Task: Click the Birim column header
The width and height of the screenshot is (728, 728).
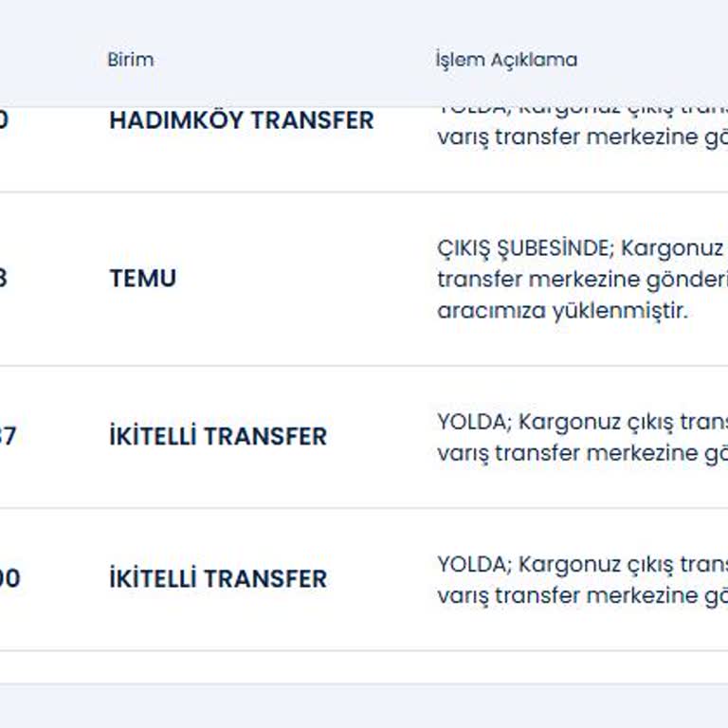Action: click(130, 60)
